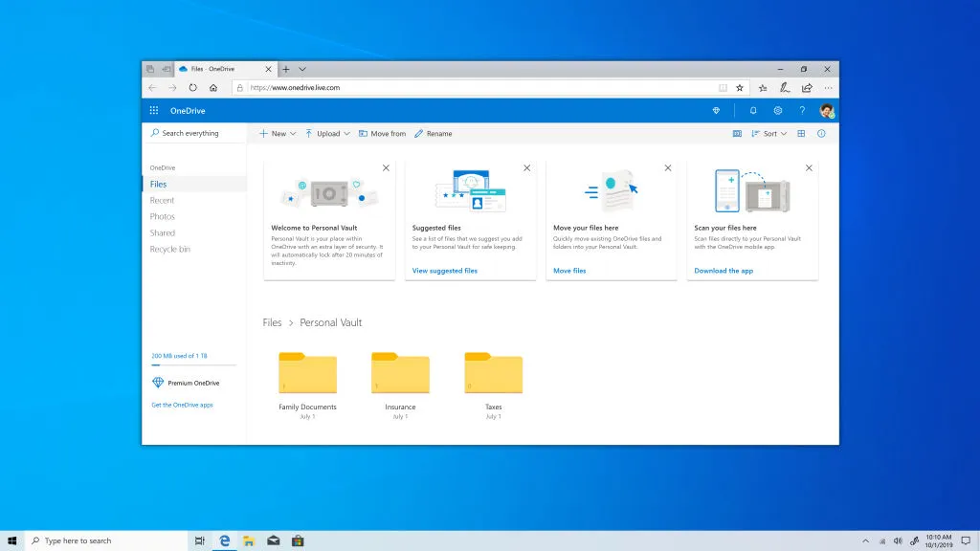
Task: Dismiss the Welcome to Personal Vault card
Action: tap(386, 167)
